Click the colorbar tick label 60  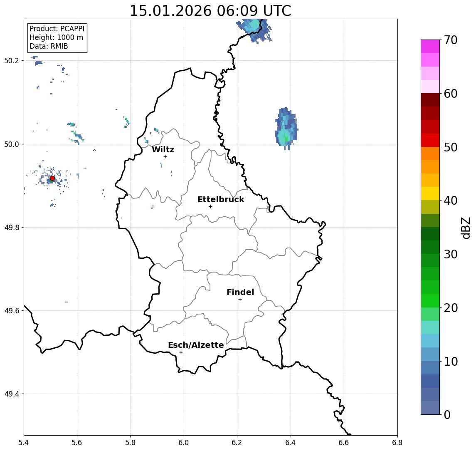[451, 94]
